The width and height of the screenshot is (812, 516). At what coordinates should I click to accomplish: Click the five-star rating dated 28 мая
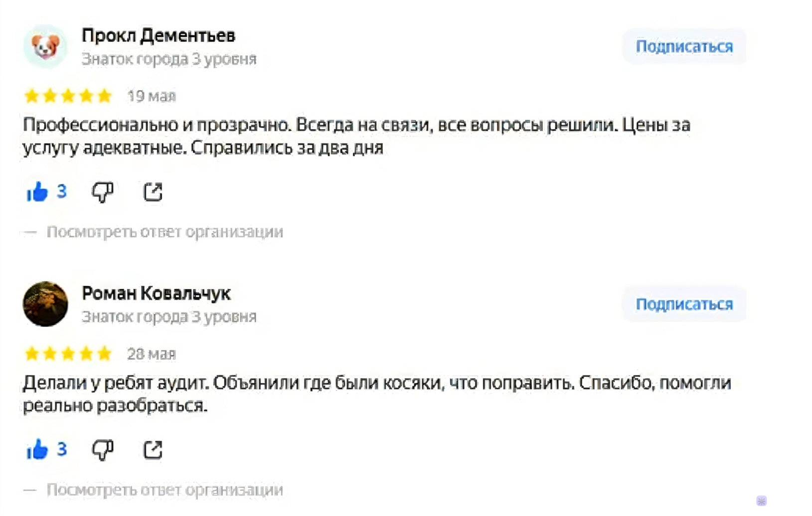click(x=68, y=353)
